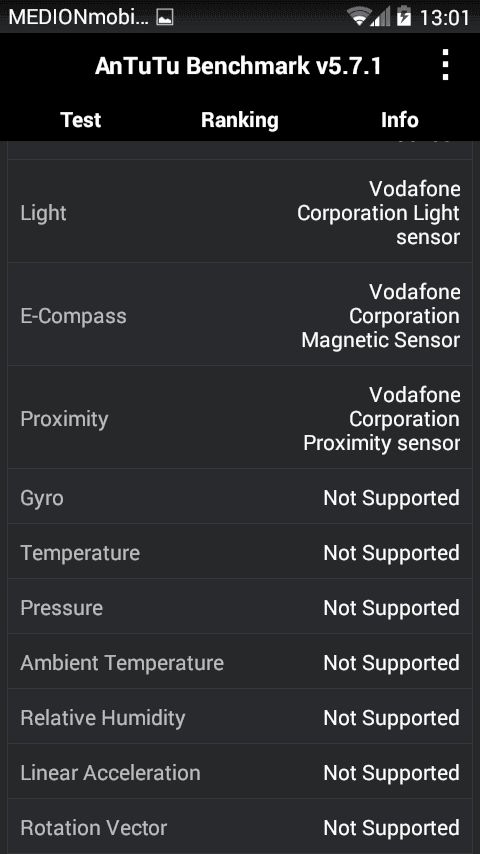Screen dimensions: 480x854
Task: Tap the battery charging icon
Action: click(404, 16)
